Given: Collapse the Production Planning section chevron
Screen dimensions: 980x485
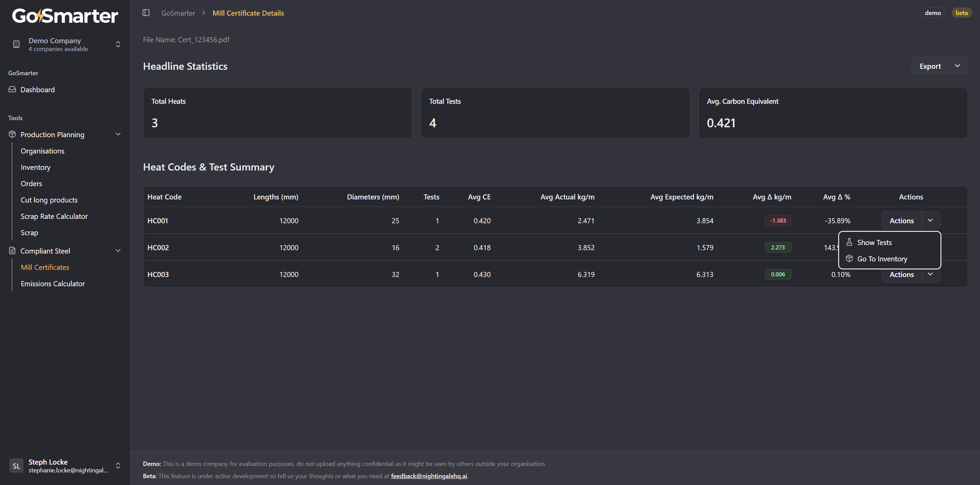Looking at the screenshot, I should (118, 134).
